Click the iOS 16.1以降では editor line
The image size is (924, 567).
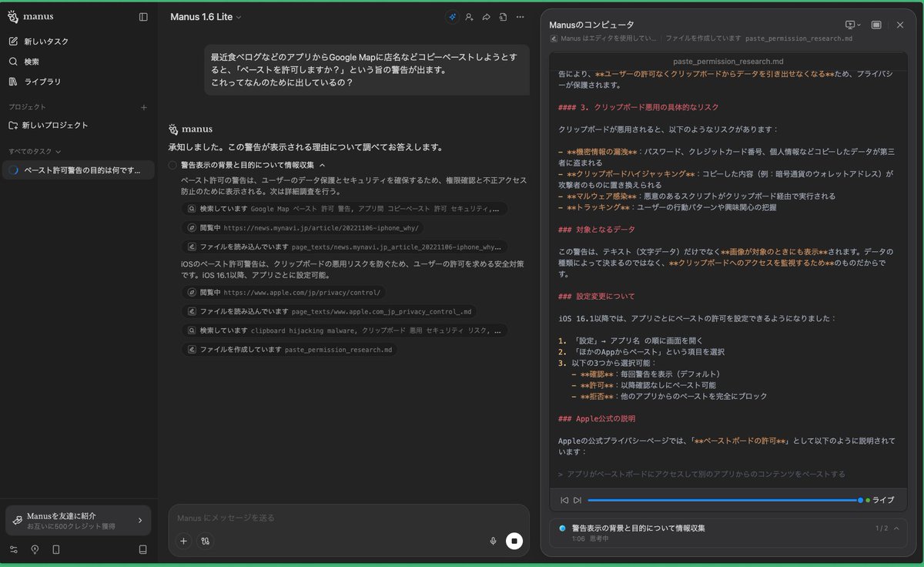696,318
